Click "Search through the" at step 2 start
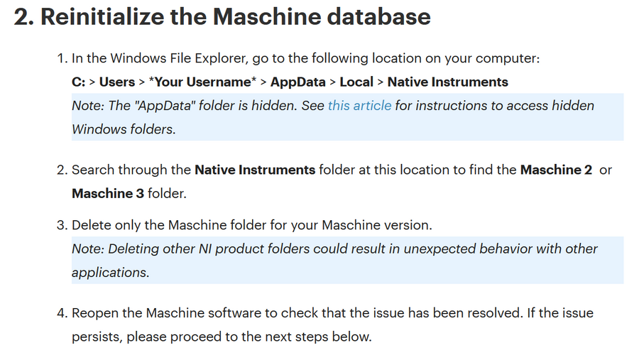This screenshot has width=644, height=355. click(x=131, y=170)
